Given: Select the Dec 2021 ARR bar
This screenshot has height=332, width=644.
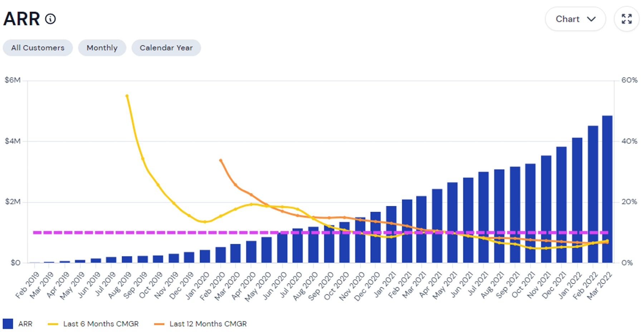Looking at the screenshot, I should coord(561,205).
